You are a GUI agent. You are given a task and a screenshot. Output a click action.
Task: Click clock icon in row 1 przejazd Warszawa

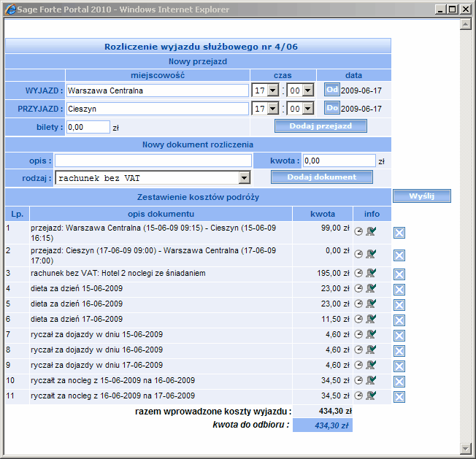pos(358,232)
